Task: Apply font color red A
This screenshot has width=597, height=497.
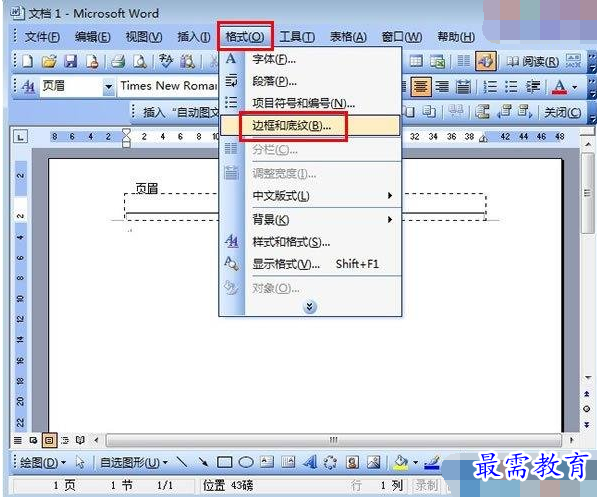Action: (x=559, y=87)
